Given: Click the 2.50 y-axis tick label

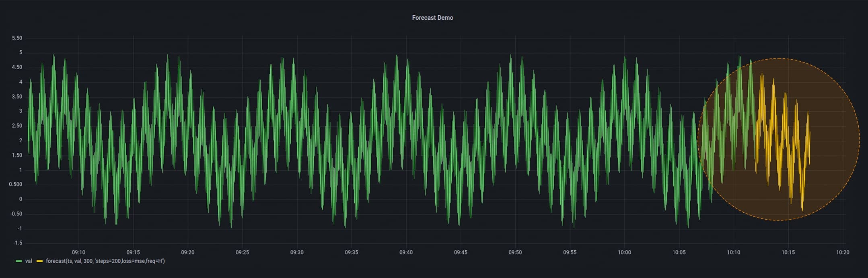Looking at the screenshot, I should click(x=17, y=126).
